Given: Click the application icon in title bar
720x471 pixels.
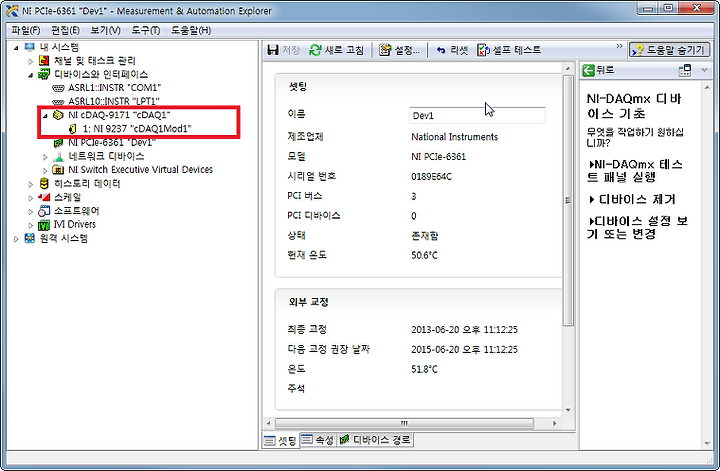Looking at the screenshot, I should 12,11.
